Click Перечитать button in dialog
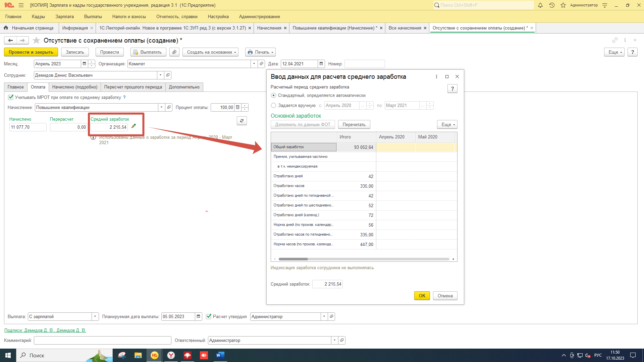The height and width of the screenshot is (362, 644). pyautogui.click(x=354, y=124)
